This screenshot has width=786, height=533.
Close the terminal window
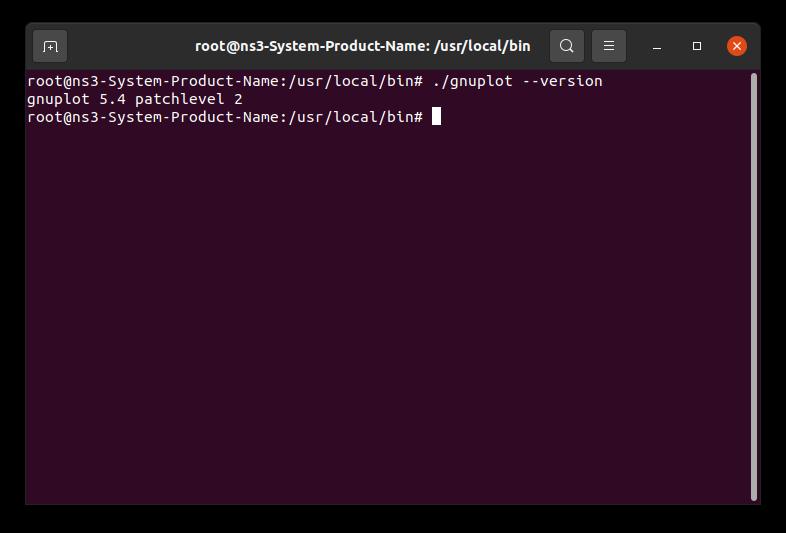(737, 46)
